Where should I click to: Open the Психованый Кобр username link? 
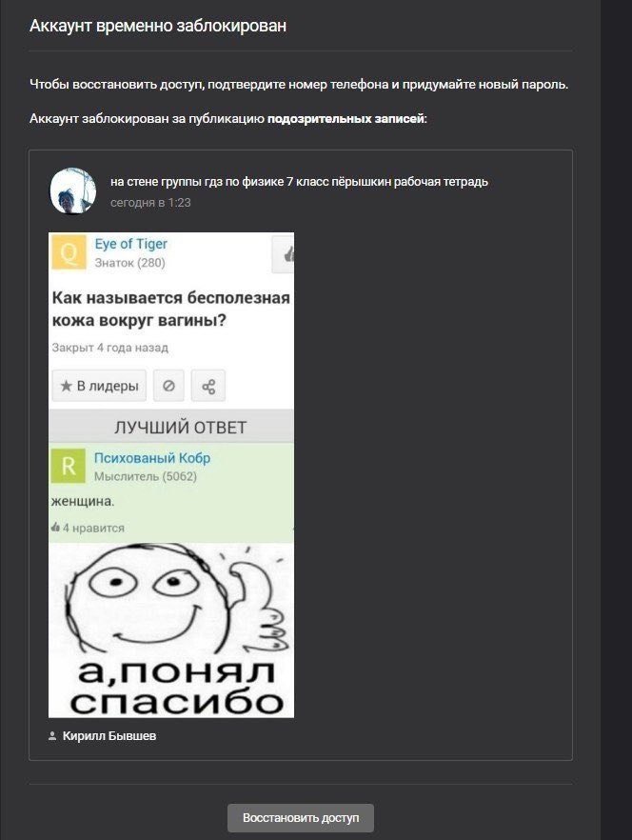coord(152,458)
